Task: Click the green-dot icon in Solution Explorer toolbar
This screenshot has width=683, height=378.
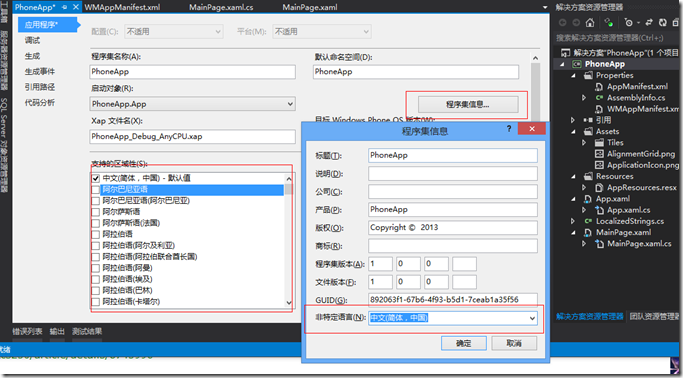Action: click(609, 23)
